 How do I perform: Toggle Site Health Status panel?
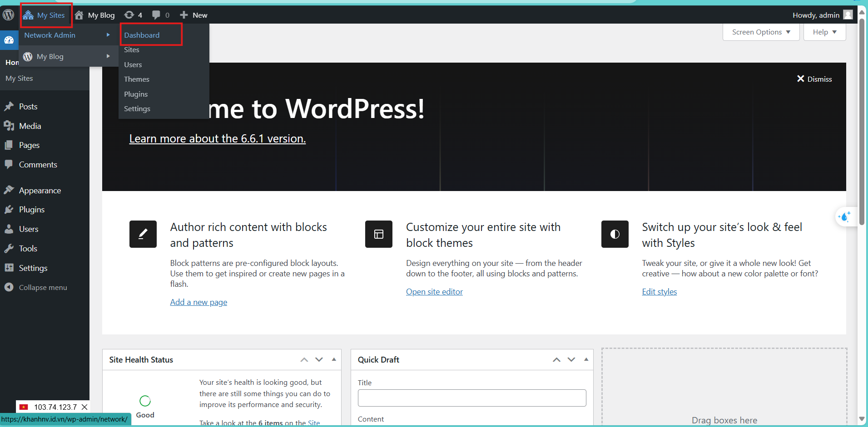[334, 359]
